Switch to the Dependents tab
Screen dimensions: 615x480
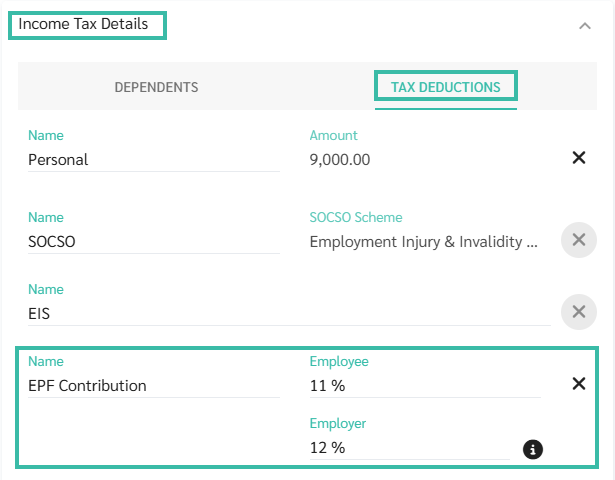[156, 87]
